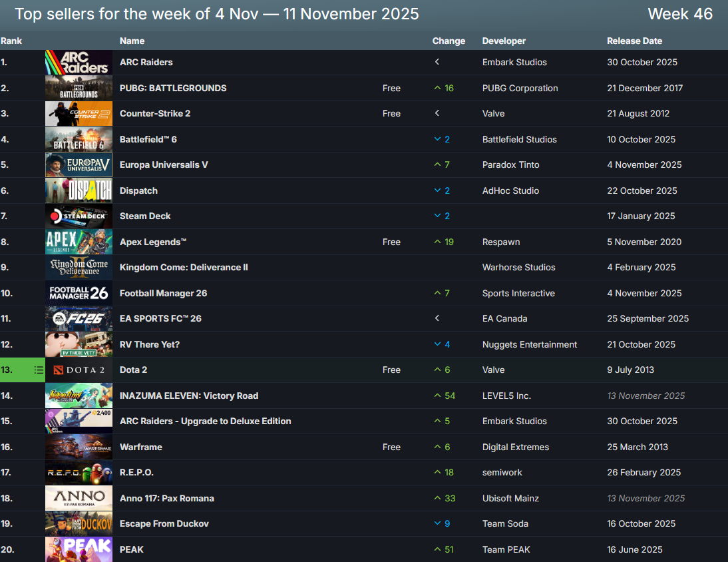Click the Developer column header

click(504, 41)
